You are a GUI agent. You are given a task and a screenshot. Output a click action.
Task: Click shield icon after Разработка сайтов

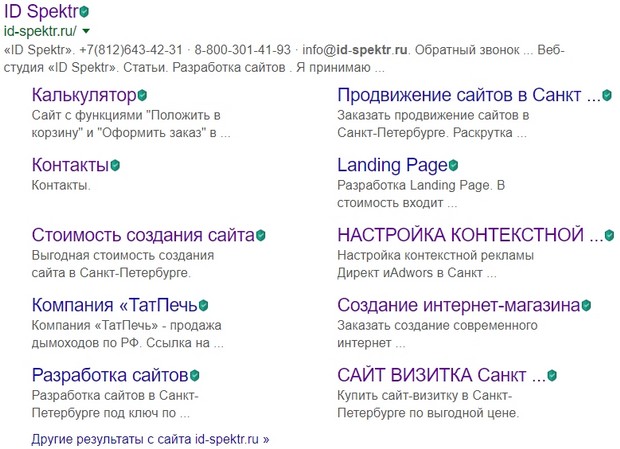pyautogui.click(x=194, y=375)
